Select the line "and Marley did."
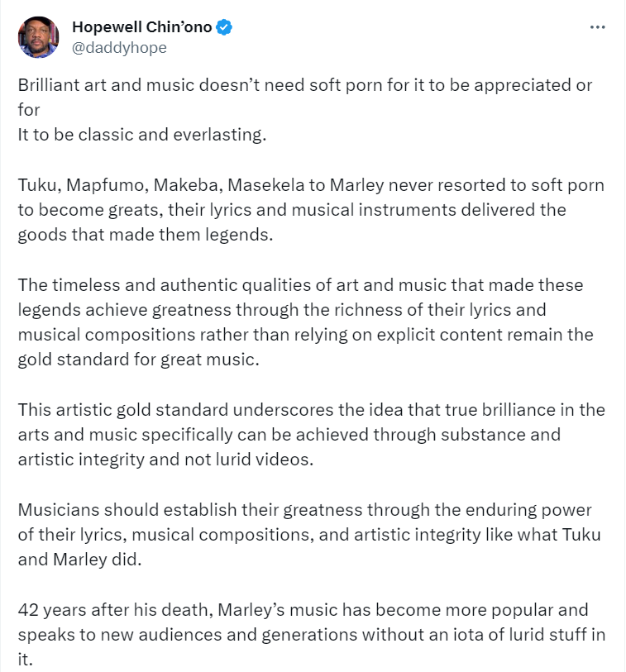This screenshot has width=626, height=672. [79, 560]
